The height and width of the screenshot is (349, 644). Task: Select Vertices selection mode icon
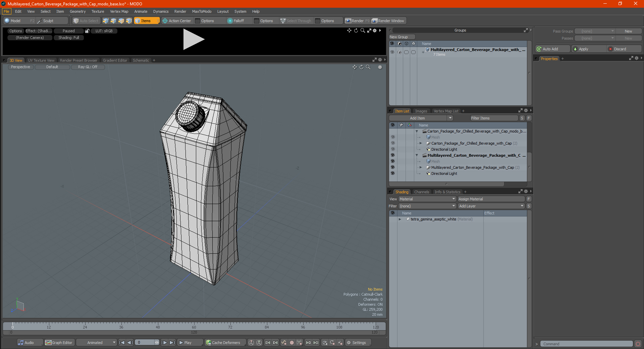[106, 21]
